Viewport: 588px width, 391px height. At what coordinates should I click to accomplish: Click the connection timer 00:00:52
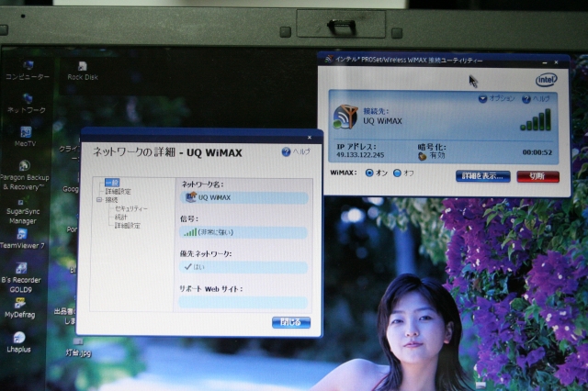(537, 152)
